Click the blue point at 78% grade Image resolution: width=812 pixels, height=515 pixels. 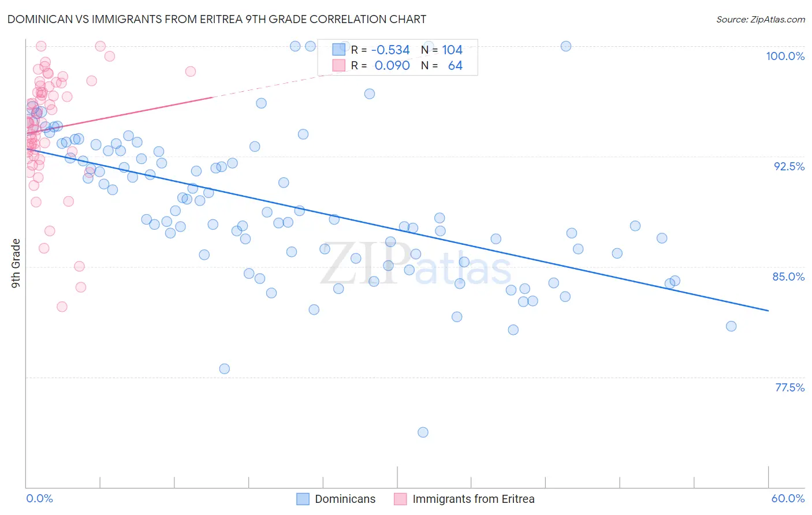pyautogui.click(x=225, y=369)
